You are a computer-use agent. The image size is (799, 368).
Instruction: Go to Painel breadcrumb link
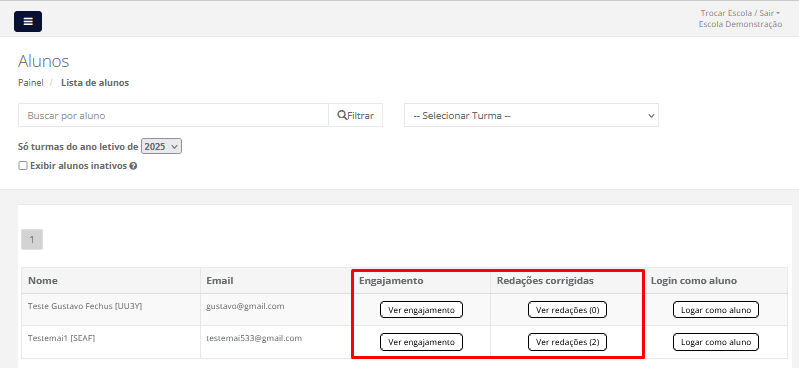point(31,83)
